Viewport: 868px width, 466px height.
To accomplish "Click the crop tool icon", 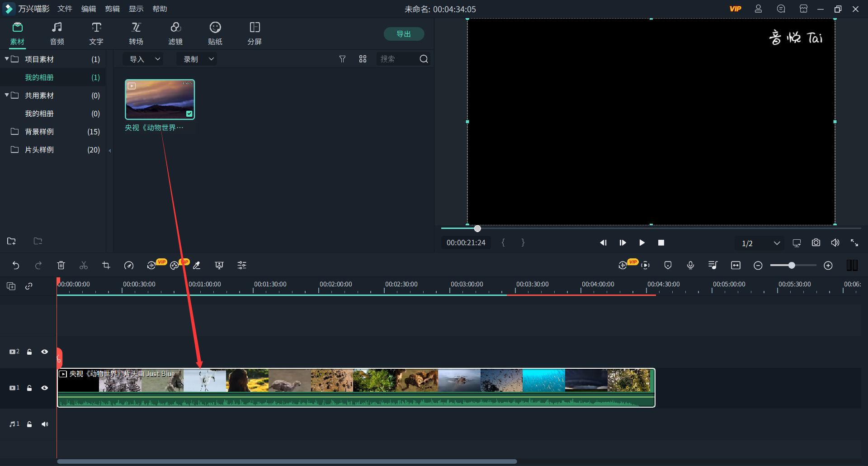I will [106, 266].
